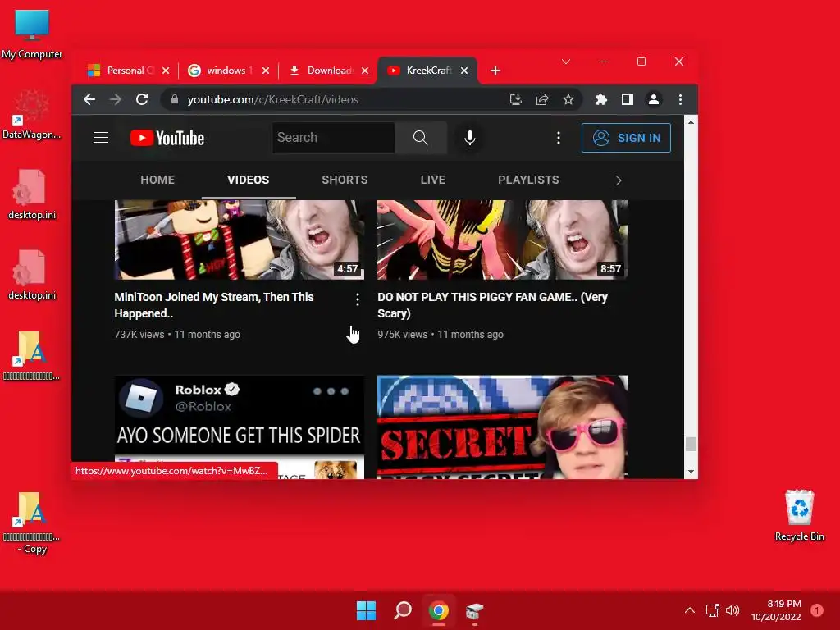
Task: Select the VIDEOS channel tab
Action: [248, 180]
